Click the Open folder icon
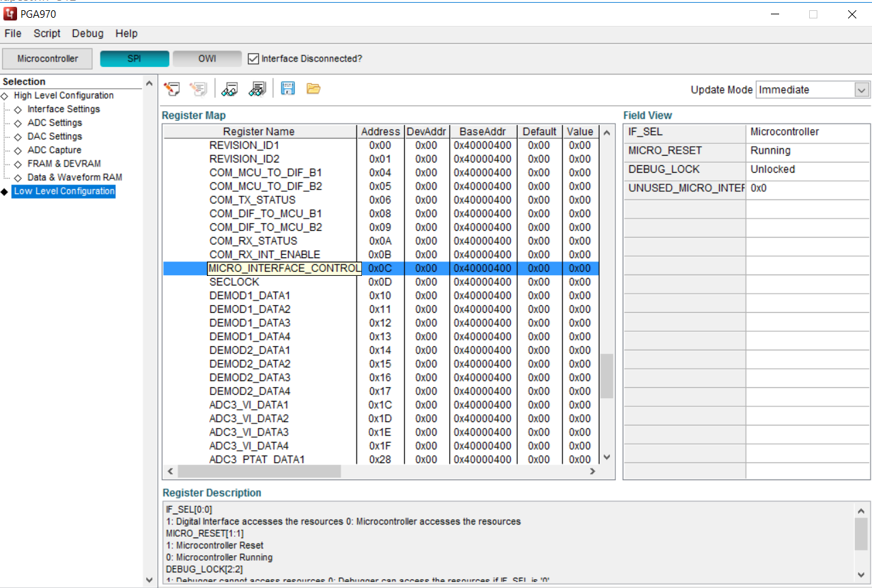 [313, 89]
